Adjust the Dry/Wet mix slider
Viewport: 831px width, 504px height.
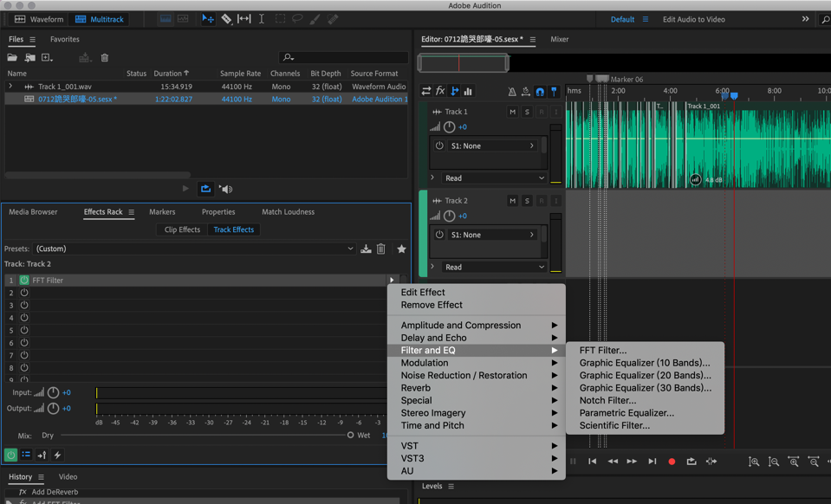350,436
